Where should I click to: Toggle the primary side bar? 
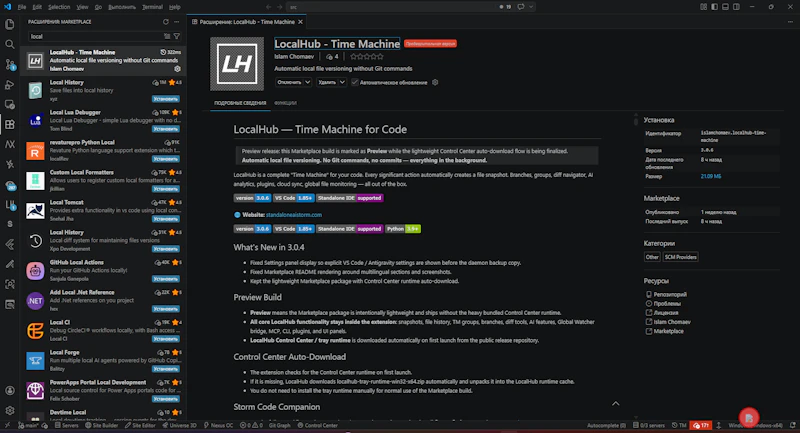click(x=714, y=7)
